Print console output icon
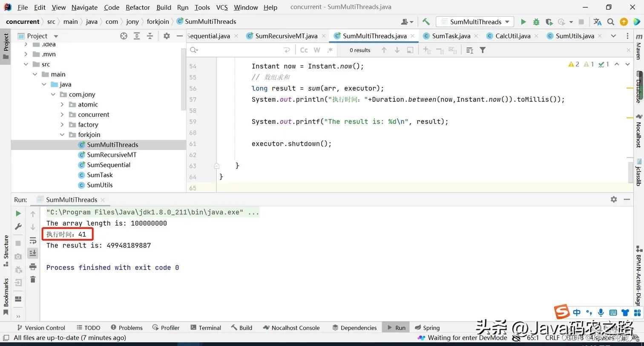 click(x=33, y=267)
